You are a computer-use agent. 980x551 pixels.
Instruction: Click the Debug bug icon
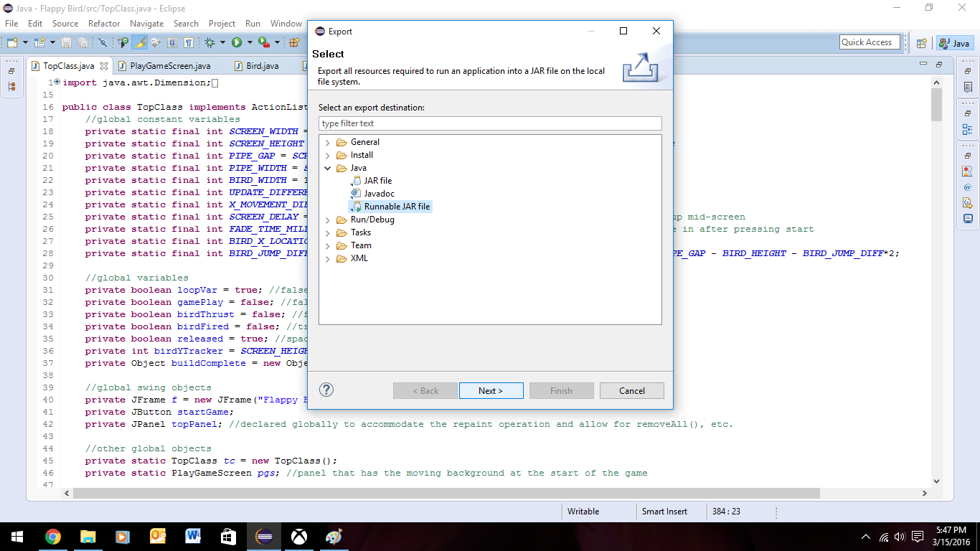[x=209, y=43]
